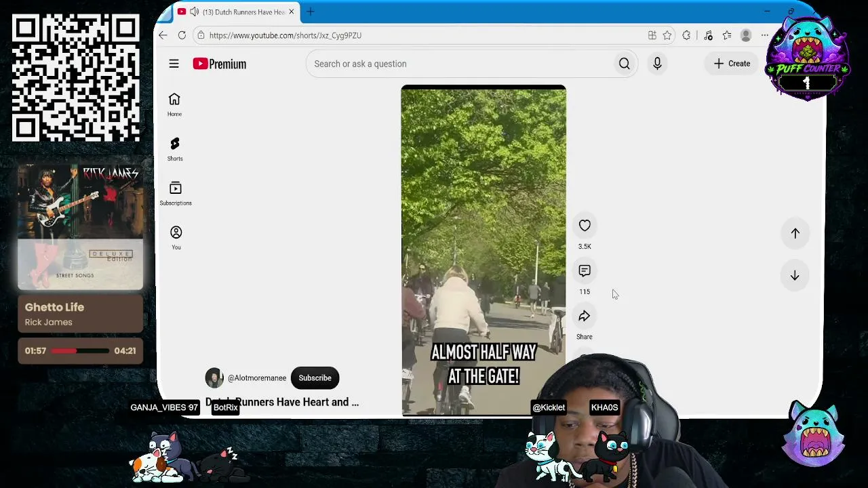Go to the next Short with down arrow

pyautogui.click(x=795, y=276)
